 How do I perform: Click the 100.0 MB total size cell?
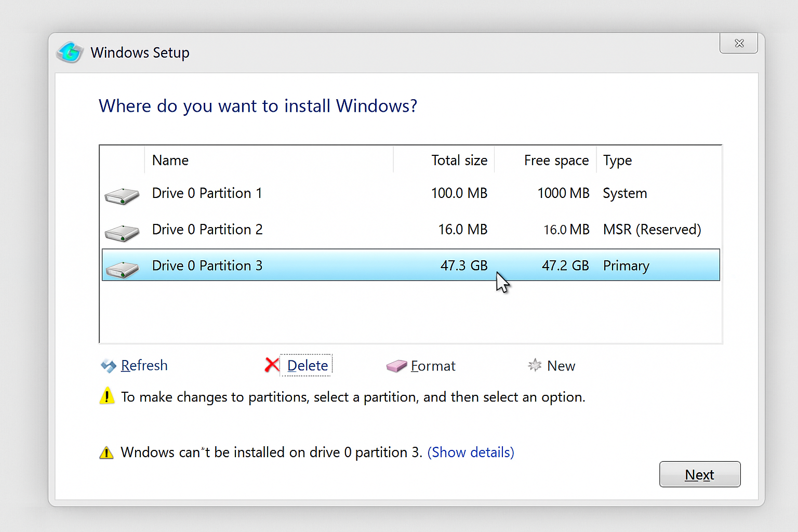tap(459, 193)
